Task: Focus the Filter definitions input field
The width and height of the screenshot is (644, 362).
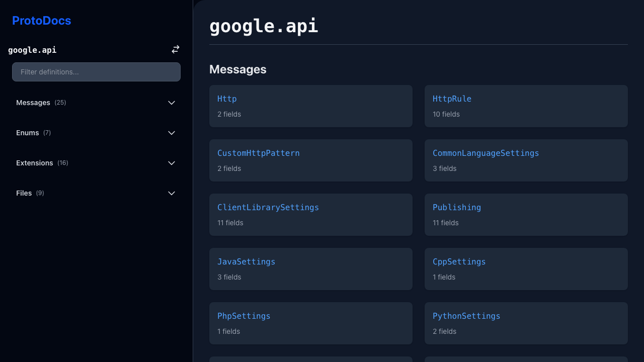Action: point(96,72)
